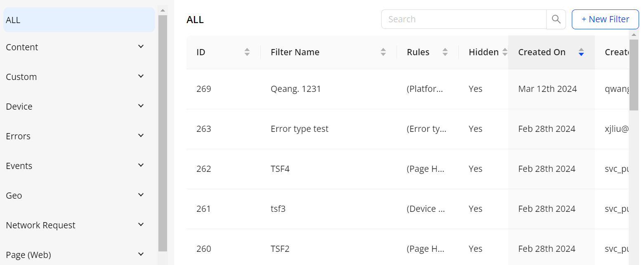This screenshot has width=644, height=265.
Task: Sort by Rules column arrows
Action: tap(445, 52)
